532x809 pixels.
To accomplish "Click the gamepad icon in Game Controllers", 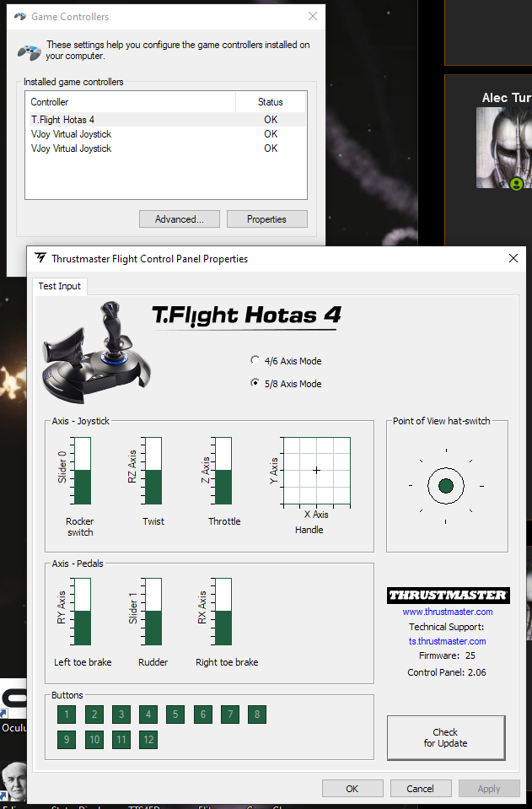I will point(29,51).
